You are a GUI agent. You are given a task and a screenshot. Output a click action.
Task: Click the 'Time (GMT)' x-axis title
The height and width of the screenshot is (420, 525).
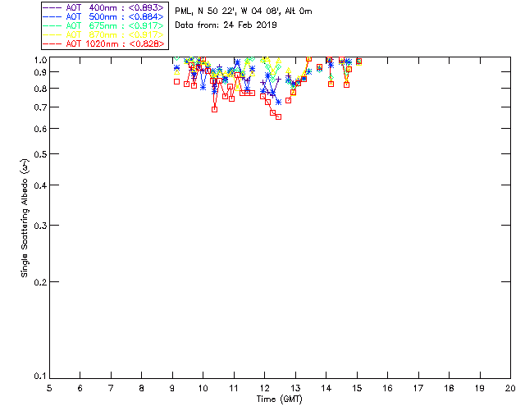[x=279, y=399]
